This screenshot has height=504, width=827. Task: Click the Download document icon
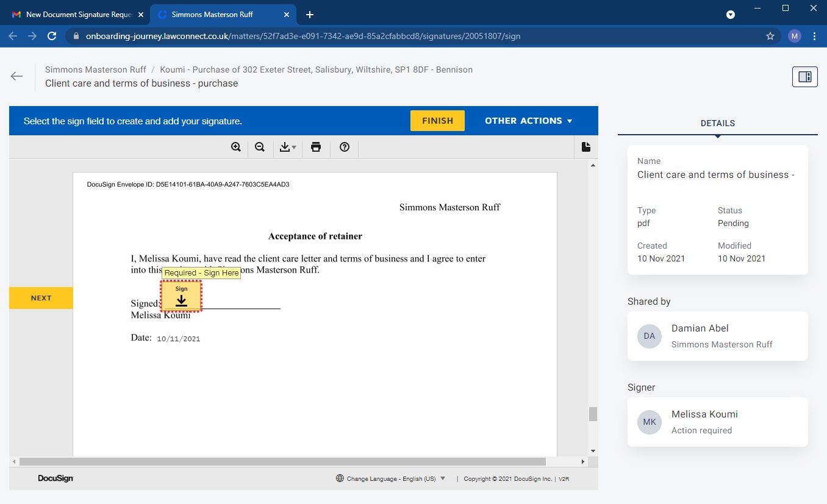pos(285,147)
